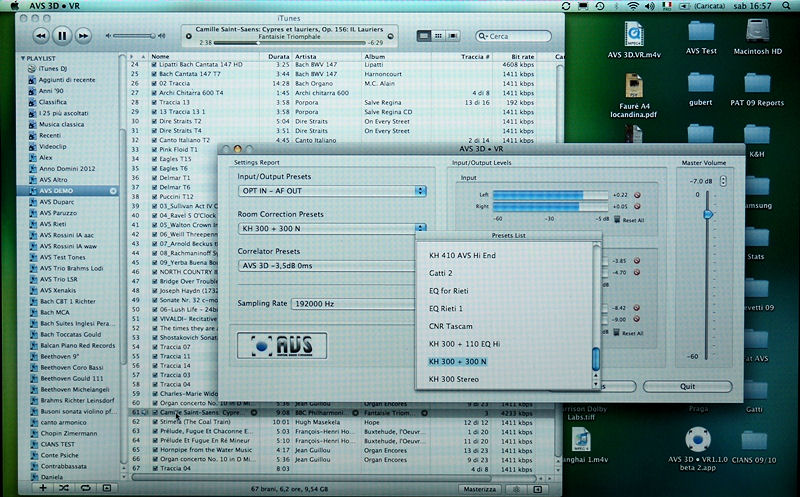Uncheck Hornpipe from the Water Music
The image size is (800, 497).
tap(155, 450)
